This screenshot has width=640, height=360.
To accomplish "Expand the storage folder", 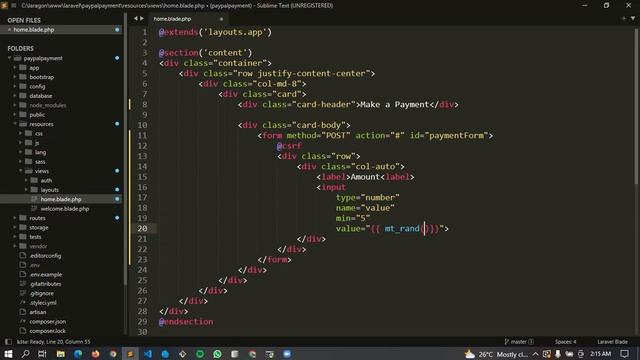I will (x=15, y=227).
